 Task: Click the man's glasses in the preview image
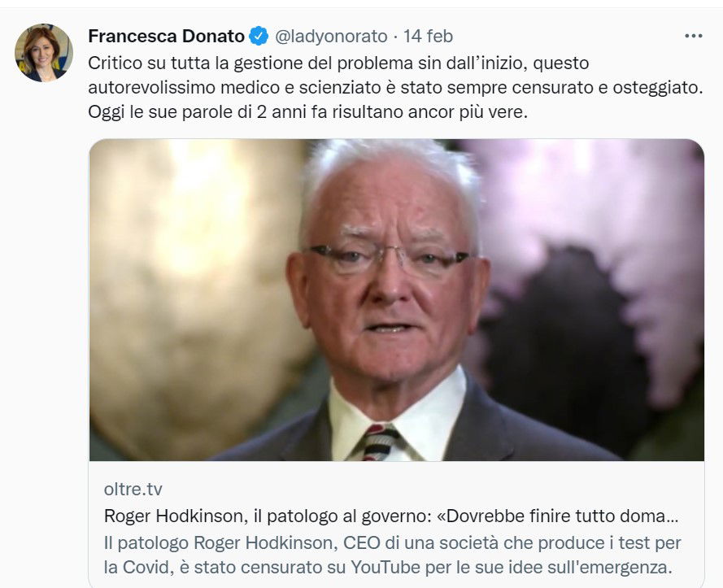[389, 260]
